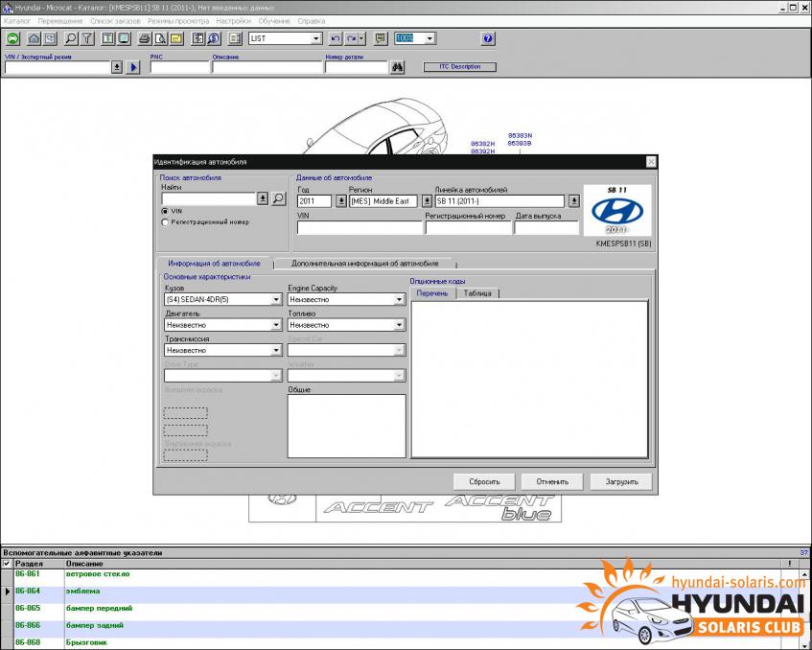
Task: Click the magnifying glass search toolbar icon
Action: tap(71, 38)
